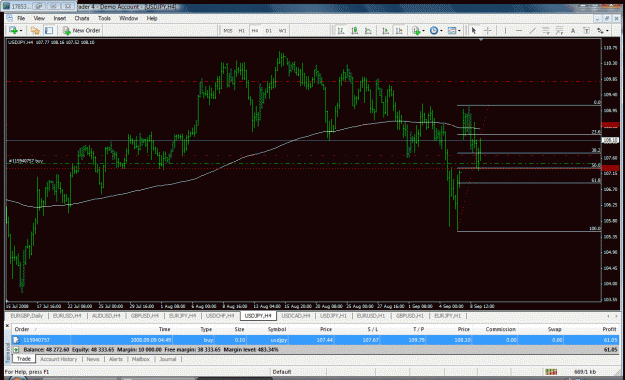Switch to the W1 timeframe
Screen dimensions: 625x380
(283, 31)
